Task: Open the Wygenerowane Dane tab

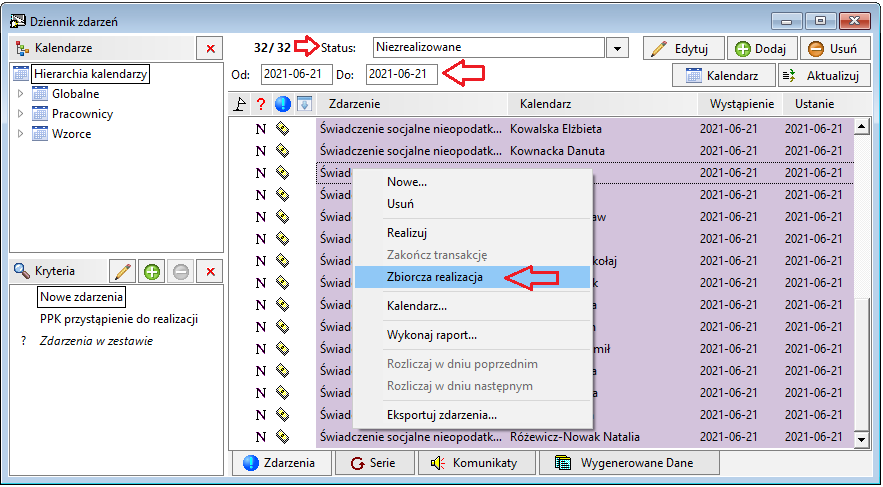Action: [630, 463]
